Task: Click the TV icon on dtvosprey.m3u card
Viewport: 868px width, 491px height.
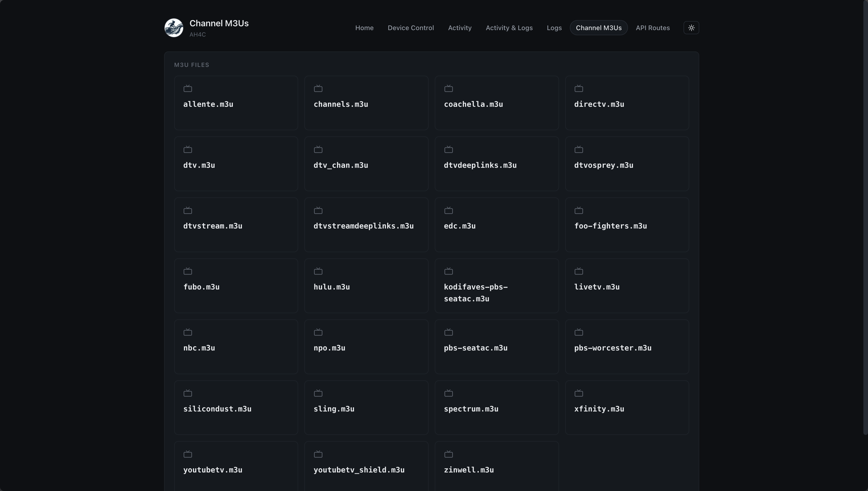Action: [x=579, y=150]
